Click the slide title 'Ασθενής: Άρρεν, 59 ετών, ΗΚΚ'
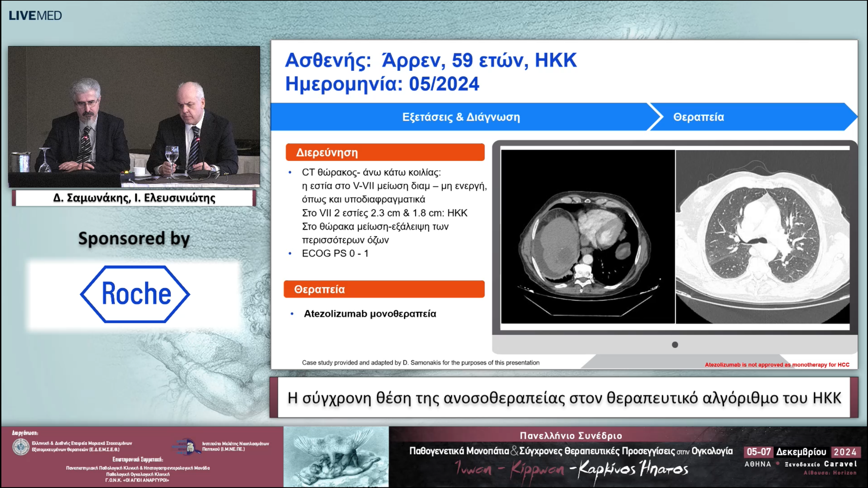This screenshot has height=488, width=868. click(431, 61)
